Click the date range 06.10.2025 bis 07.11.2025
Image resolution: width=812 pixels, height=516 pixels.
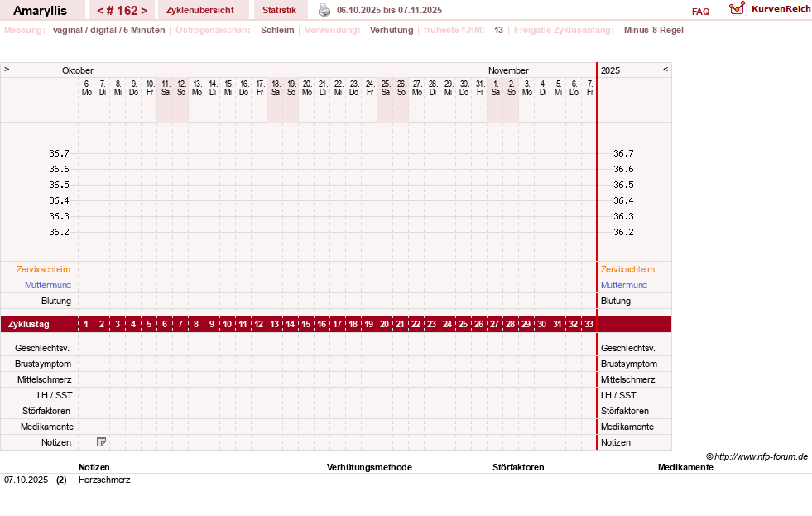(389, 10)
